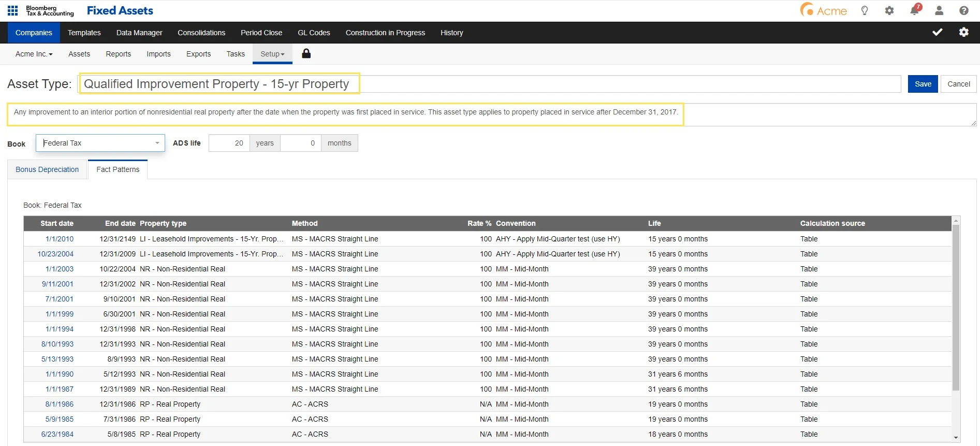Viewport: 980px width, 446px height.
Task: Open navigation bar gear settings icon
Action: pyautogui.click(x=963, y=32)
